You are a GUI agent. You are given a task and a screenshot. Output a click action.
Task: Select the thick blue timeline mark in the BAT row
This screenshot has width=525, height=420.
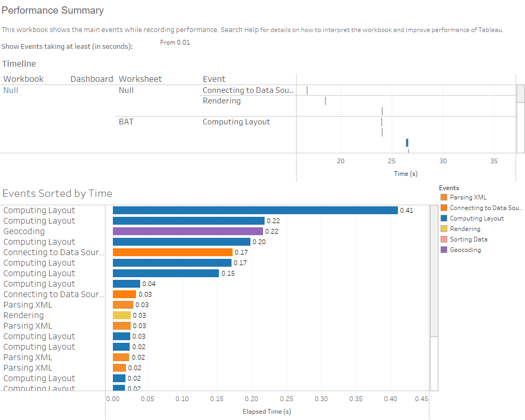click(407, 143)
